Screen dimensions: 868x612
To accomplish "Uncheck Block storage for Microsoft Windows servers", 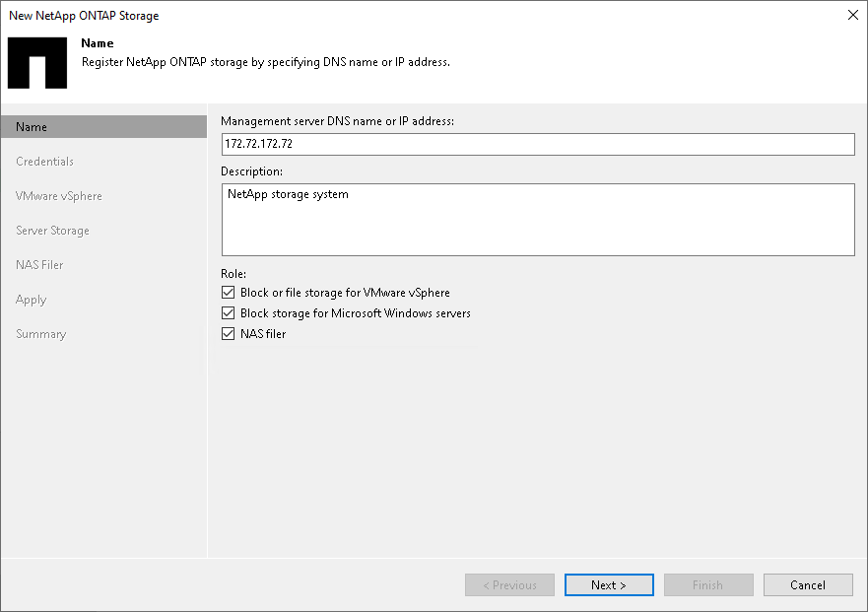I will (228, 313).
